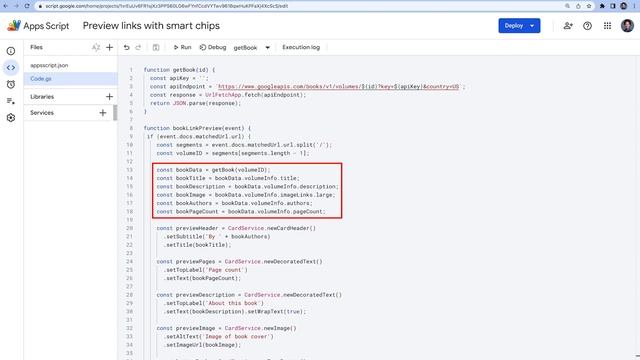Open browser zoom magnifier icon
The width and height of the screenshot is (640, 360).
(567, 6)
